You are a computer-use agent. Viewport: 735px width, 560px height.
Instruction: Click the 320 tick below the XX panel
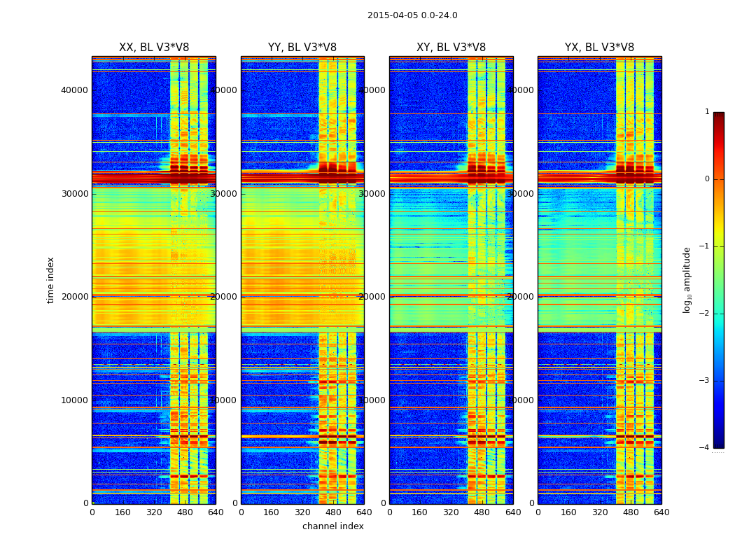[x=154, y=512]
